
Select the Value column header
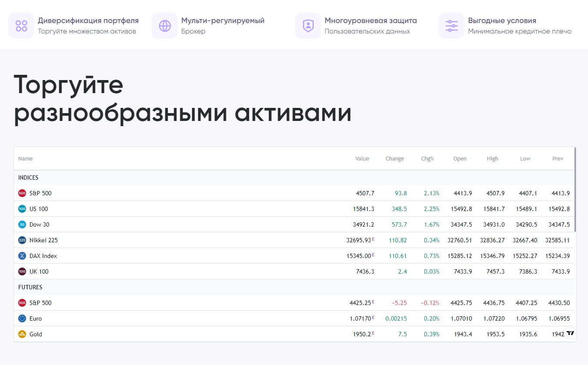click(362, 159)
